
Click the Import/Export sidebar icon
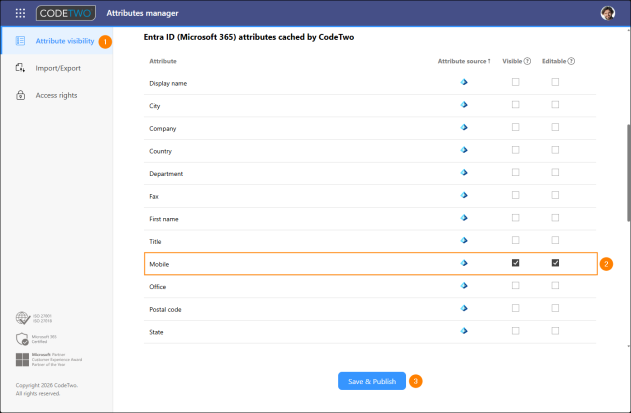[20, 68]
